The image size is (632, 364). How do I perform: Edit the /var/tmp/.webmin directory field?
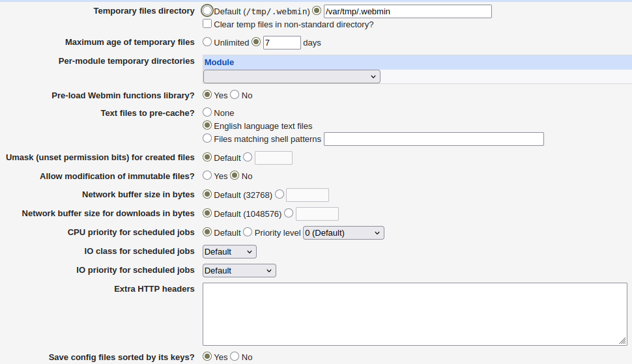tap(407, 11)
